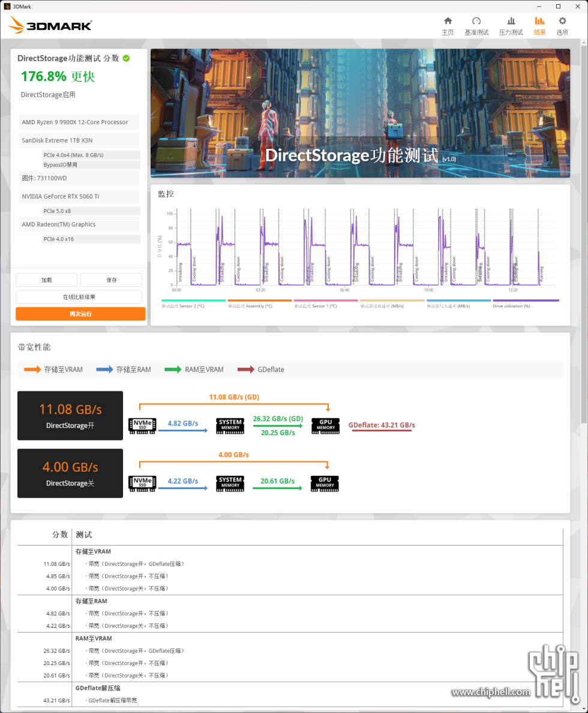Switch to the 结果 results section

tap(539, 26)
